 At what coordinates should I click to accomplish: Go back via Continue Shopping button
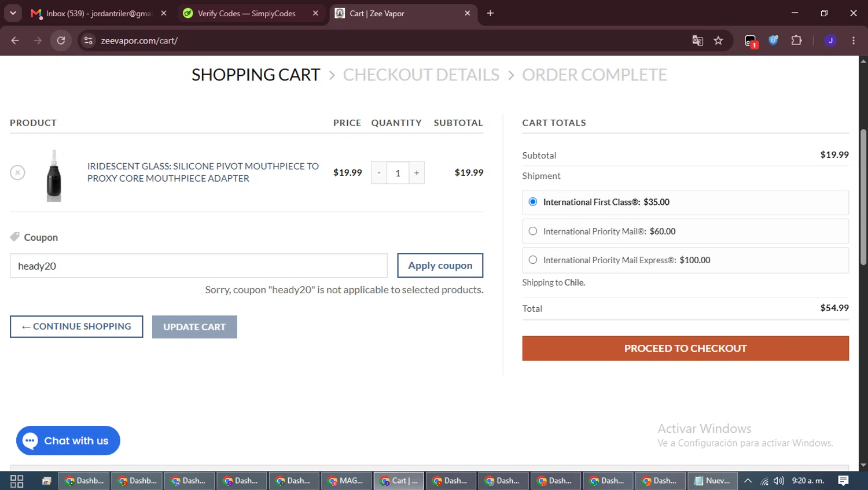76,326
